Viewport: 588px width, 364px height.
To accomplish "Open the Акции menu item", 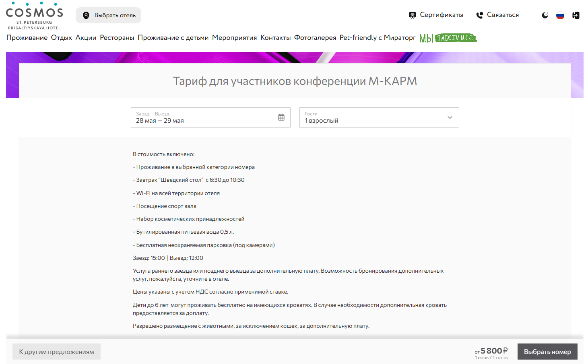I will [x=86, y=37].
